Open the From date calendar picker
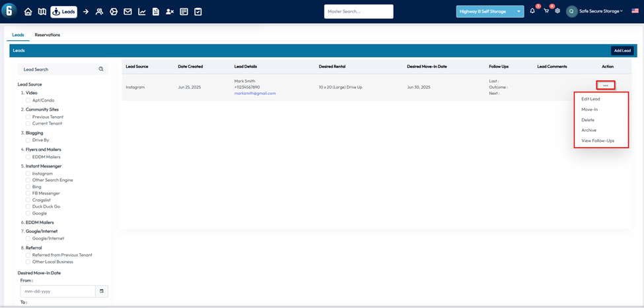The image size is (644, 308). pyautogui.click(x=102, y=291)
